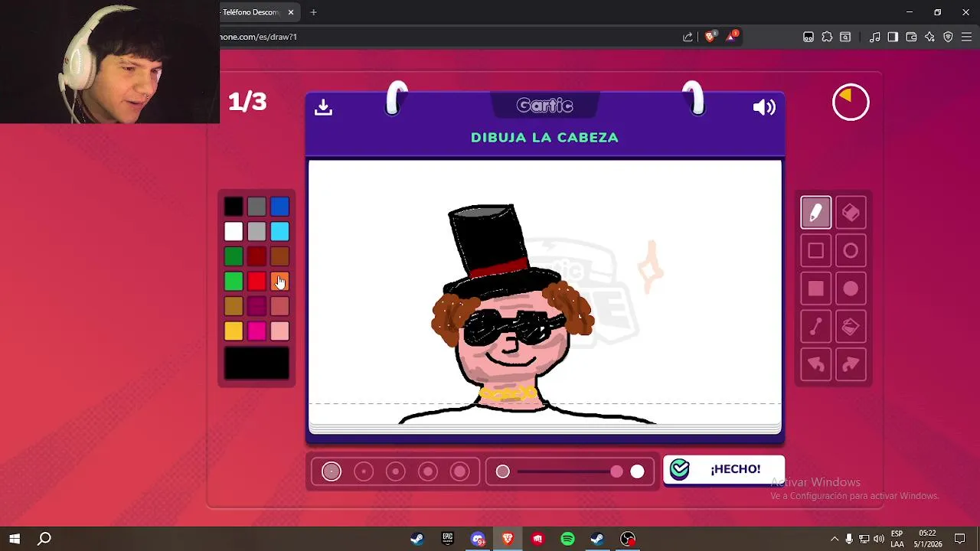The width and height of the screenshot is (980, 551).
Task: Click the address bar URL
Action: [259, 37]
